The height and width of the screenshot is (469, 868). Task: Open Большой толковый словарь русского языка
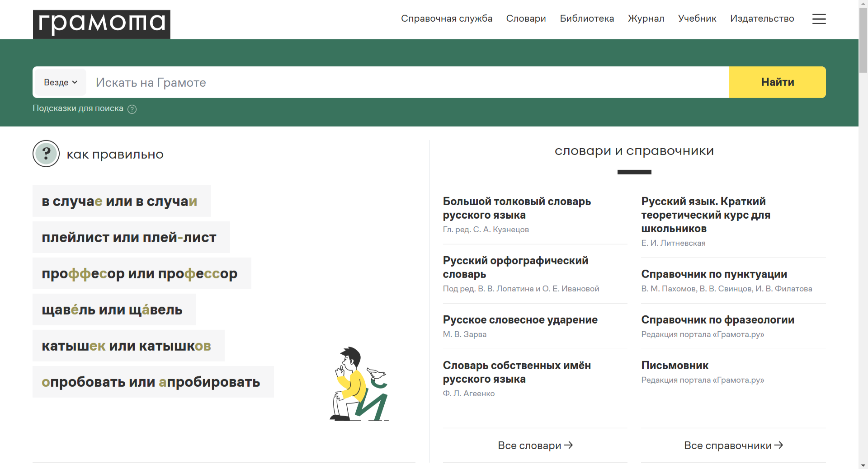click(x=517, y=208)
